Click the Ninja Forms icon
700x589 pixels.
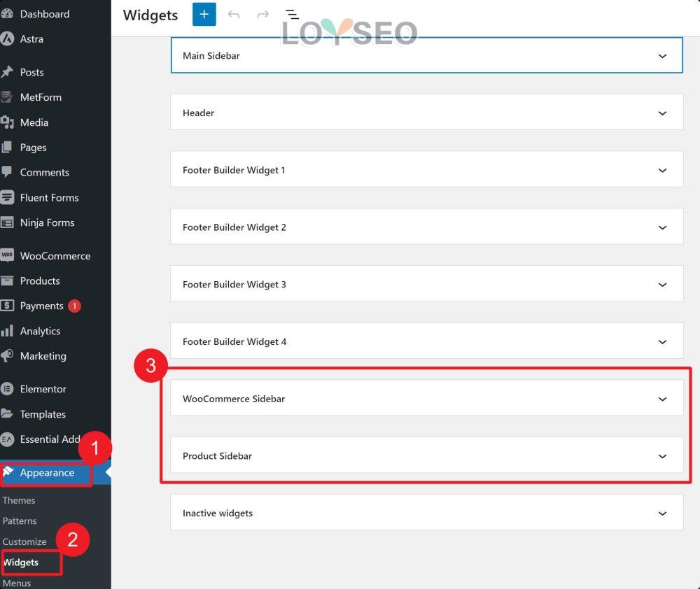click(7, 222)
